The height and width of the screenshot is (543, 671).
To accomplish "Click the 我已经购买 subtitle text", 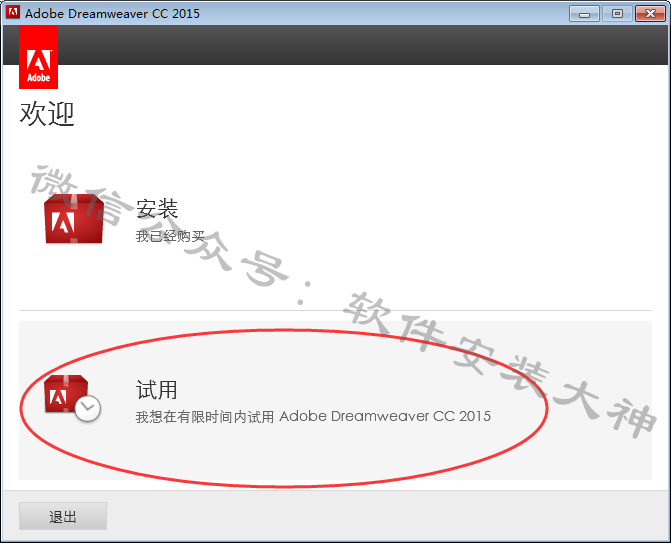I will click(170, 236).
